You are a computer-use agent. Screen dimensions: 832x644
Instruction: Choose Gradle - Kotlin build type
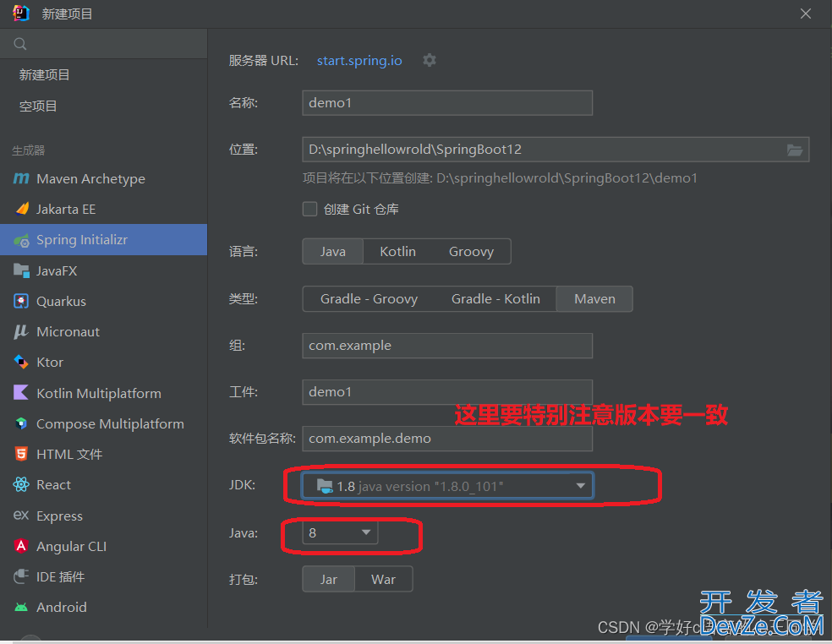point(495,299)
